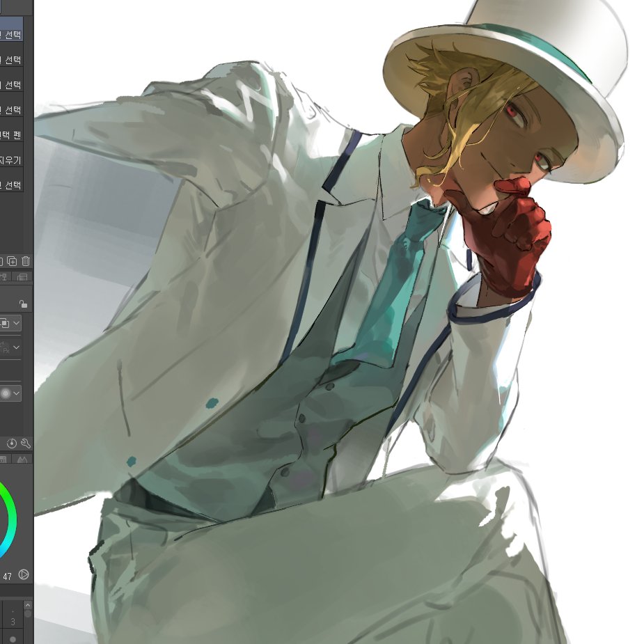Click the value 47 below the color wheel

coord(8,576)
